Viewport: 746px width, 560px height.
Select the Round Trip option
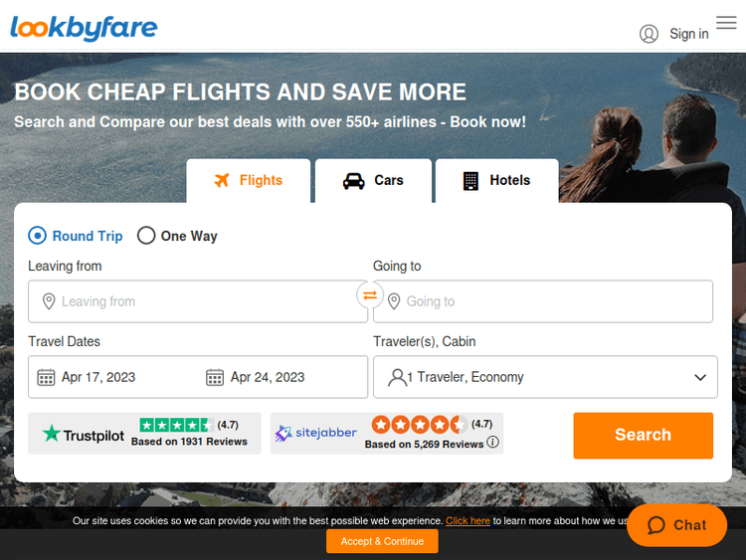(x=38, y=236)
